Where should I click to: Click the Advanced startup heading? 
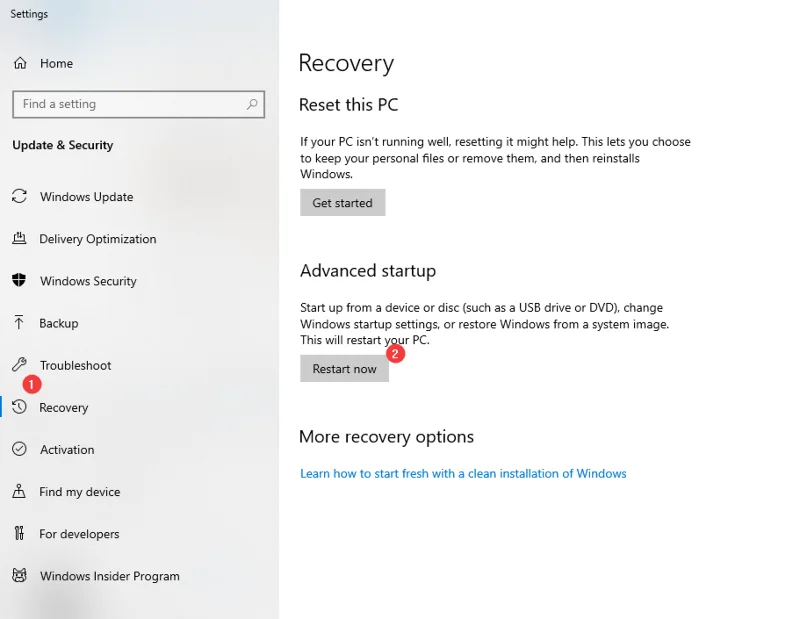368,270
